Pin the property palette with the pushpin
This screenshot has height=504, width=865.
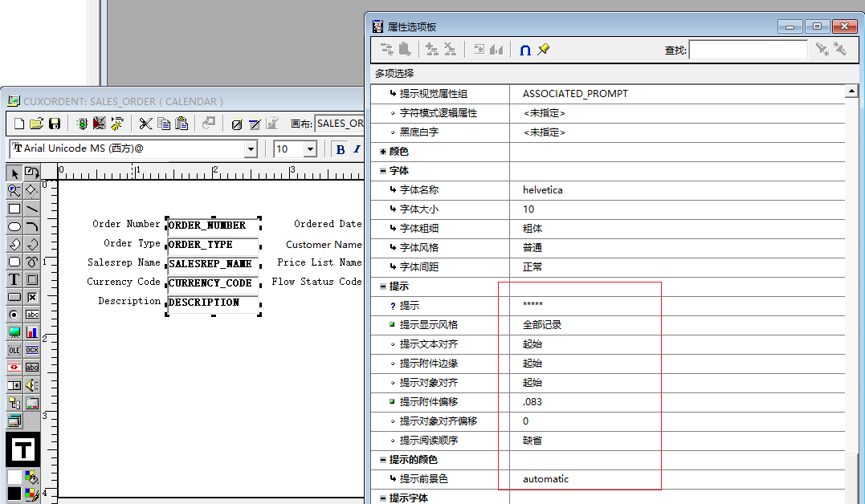point(543,49)
